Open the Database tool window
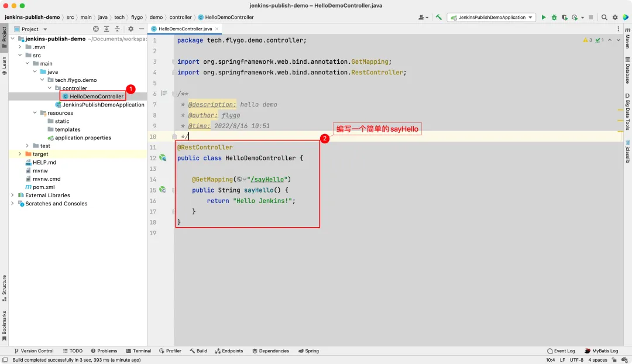The height and width of the screenshot is (364, 632). 627,70
